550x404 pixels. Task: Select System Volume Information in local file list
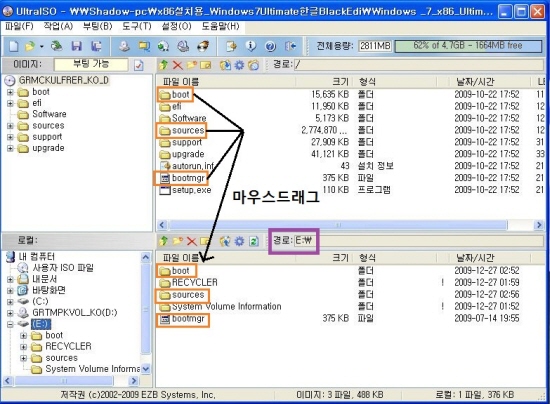click(x=220, y=307)
